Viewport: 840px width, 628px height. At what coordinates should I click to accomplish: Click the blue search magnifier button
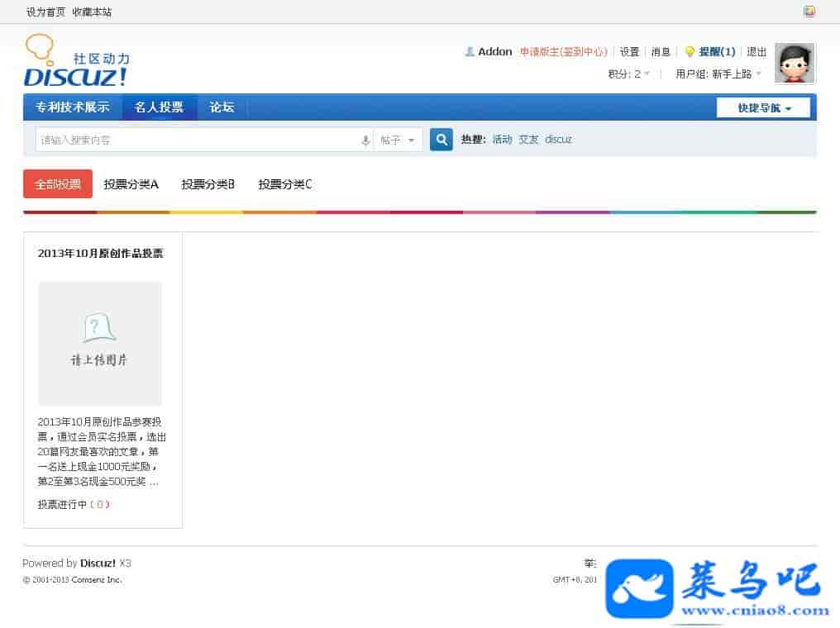click(x=441, y=140)
